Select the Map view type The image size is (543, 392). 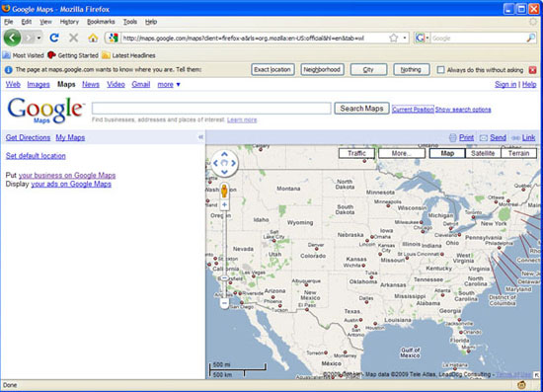point(447,153)
